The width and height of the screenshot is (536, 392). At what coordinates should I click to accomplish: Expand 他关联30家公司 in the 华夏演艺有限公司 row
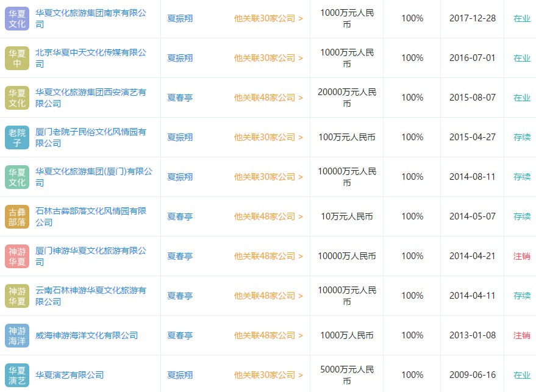pos(268,375)
